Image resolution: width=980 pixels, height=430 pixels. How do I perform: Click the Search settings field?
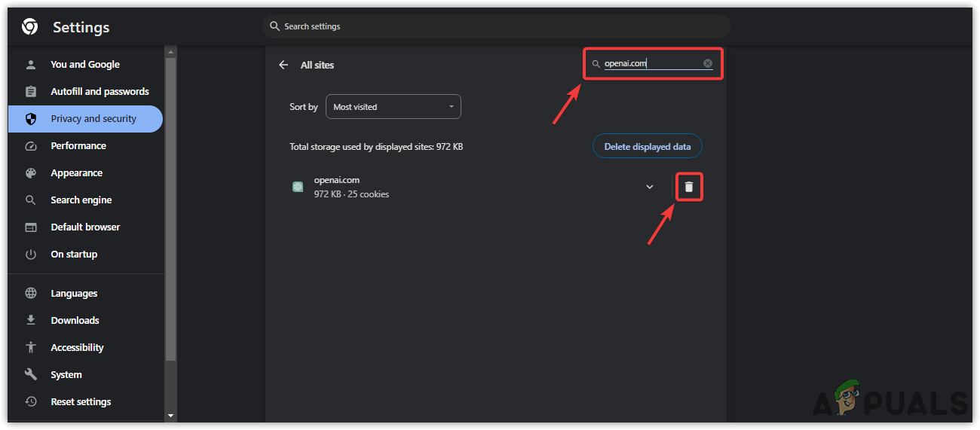pyautogui.click(x=496, y=26)
